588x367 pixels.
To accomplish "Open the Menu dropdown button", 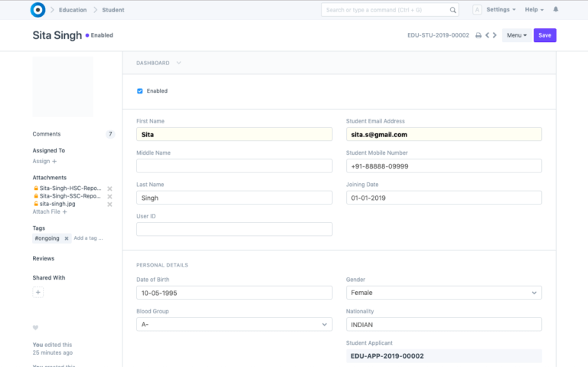I will (516, 35).
